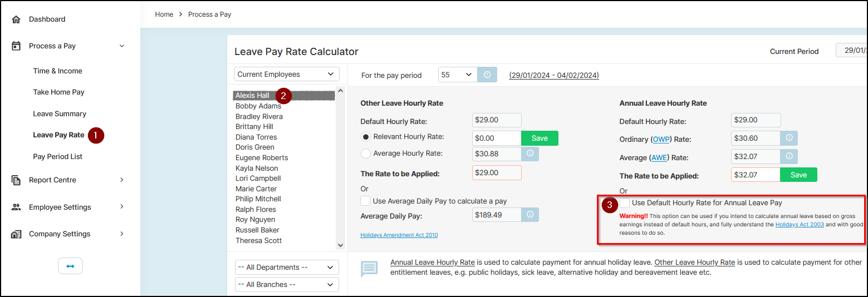Select employee Alexis Hall
868x297 pixels.
[284, 96]
